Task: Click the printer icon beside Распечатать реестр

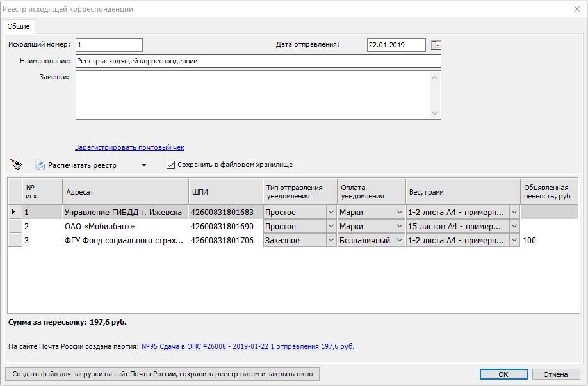Action: tap(40, 165)
